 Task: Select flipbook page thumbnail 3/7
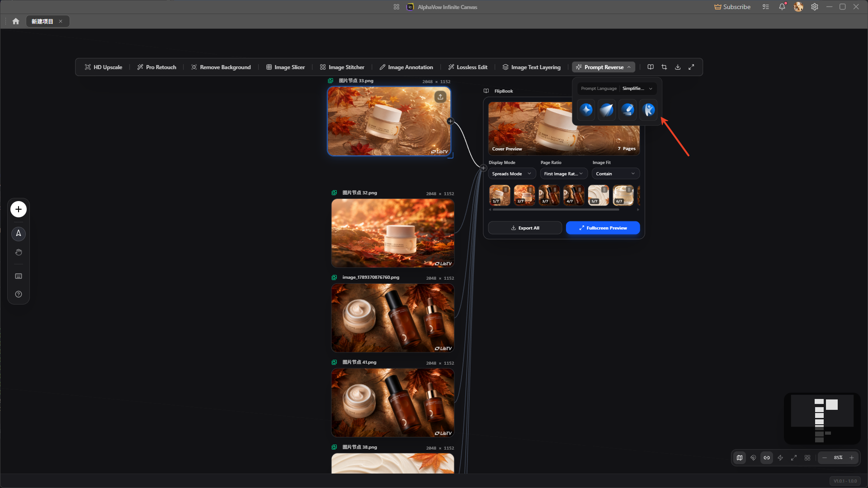[x=549, y=195]
